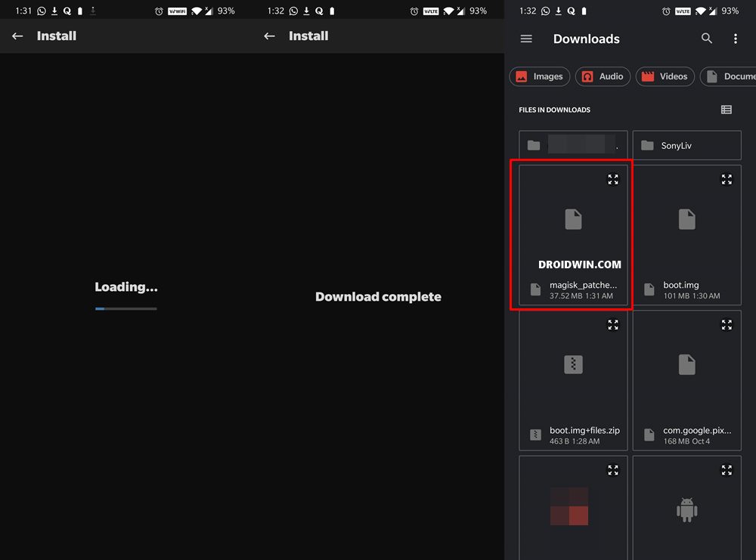The height and width of the screenshot is (560, 756).
Task: Click the 168 MB Oct 4 file details
Action: [x=686, y=441]
